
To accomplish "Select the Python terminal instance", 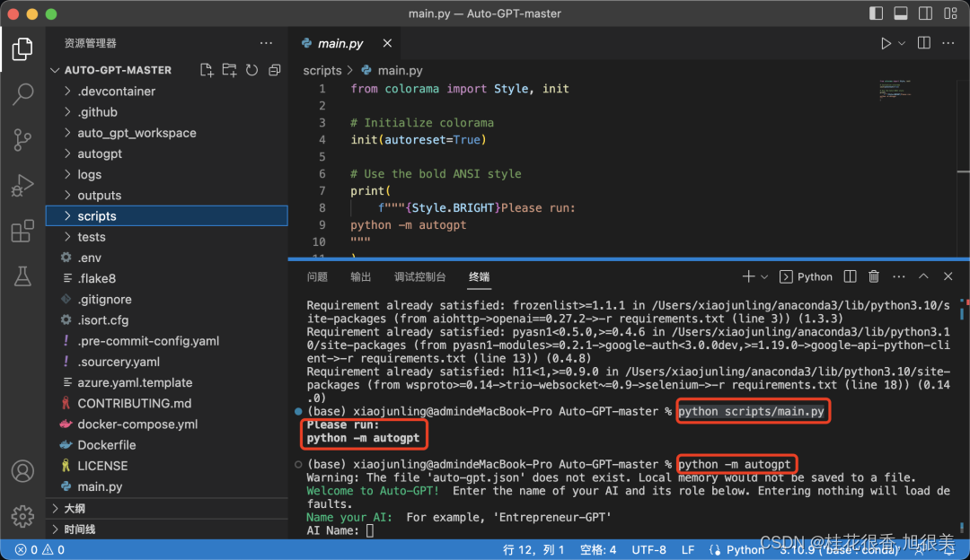I will pyautogui.click(x=806, y=276).
